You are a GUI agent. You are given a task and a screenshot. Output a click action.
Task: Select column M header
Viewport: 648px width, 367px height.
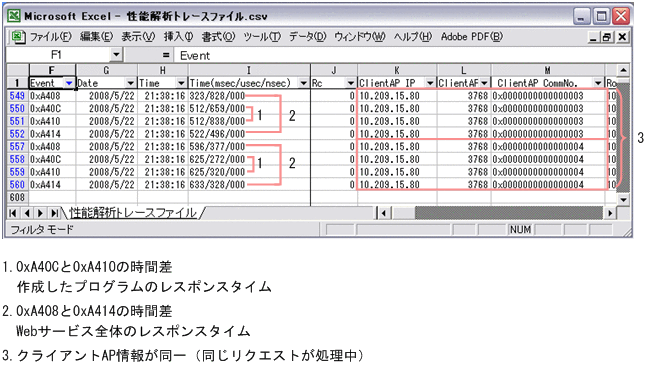[x=548, y=70]
